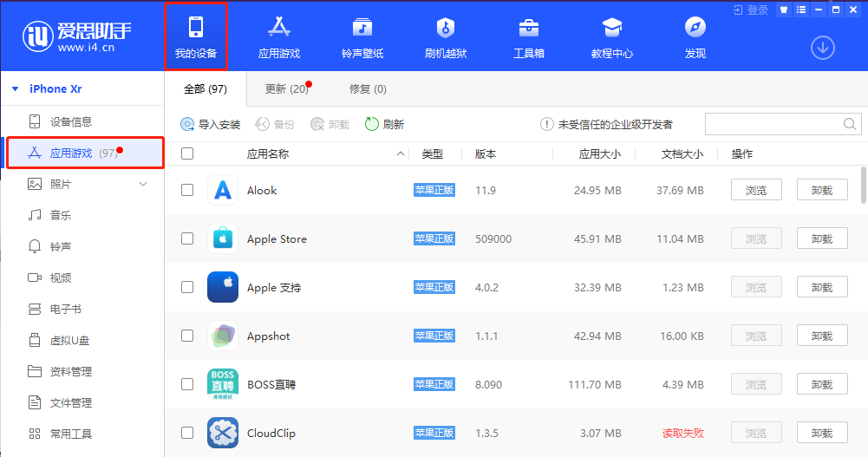Sort by the 类型 column header
Viewport: 868px width, 457px height.
pos(433,153)
